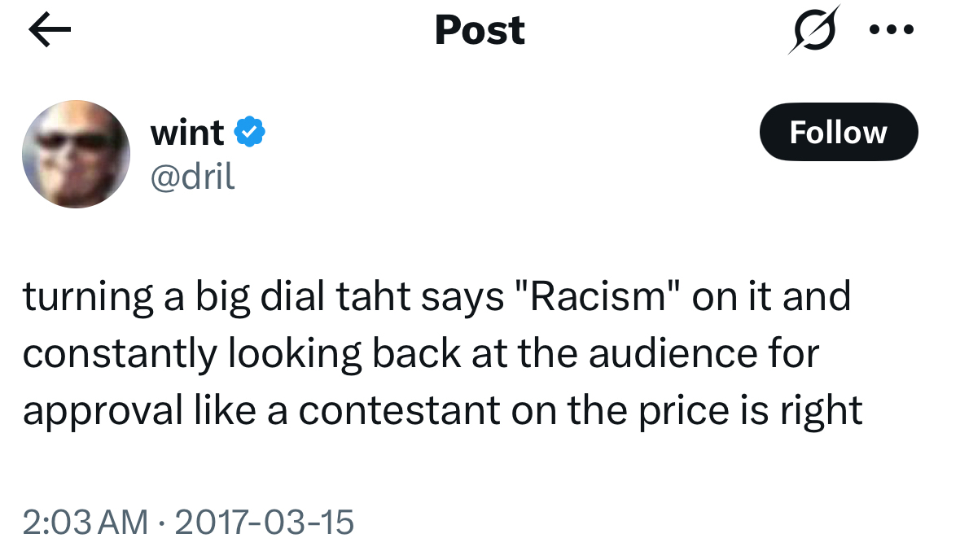Image resolution: width=960 pixels, height=560 pixels.
Task: Open the @dril handle link
Action: point(193,175)
